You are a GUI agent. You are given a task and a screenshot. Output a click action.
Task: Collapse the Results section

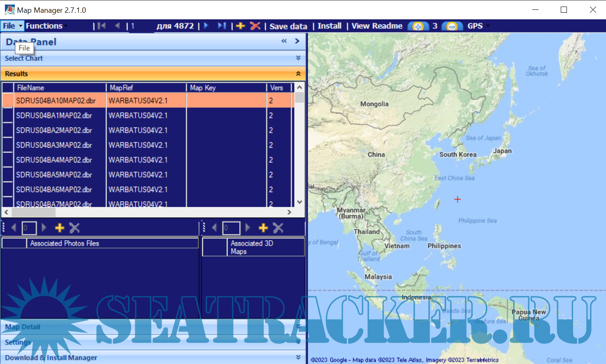pyautogui.click(x=298, y=74)
